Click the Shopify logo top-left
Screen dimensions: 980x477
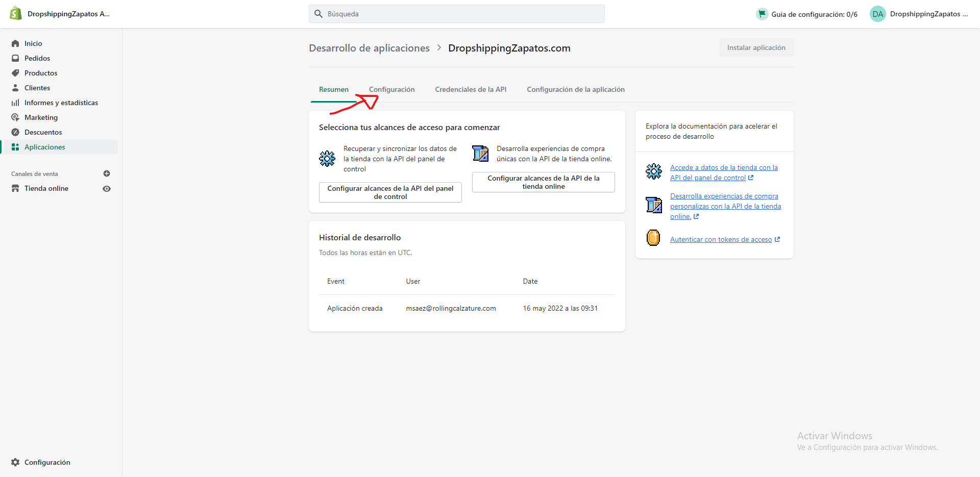click(15, 13)
